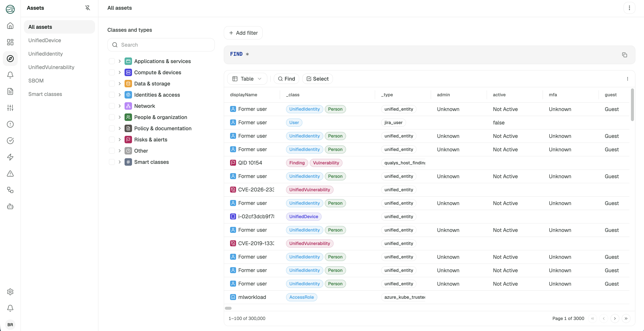Viewport: 644px width, 331px height.
Task: Click the mlworkload row name
Action: (x=252, y=297)
